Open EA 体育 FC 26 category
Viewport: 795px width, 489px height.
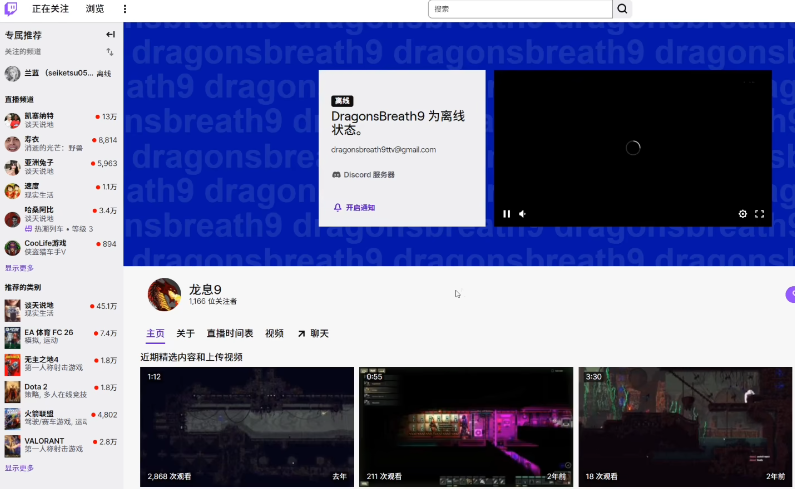click(61, 336)
